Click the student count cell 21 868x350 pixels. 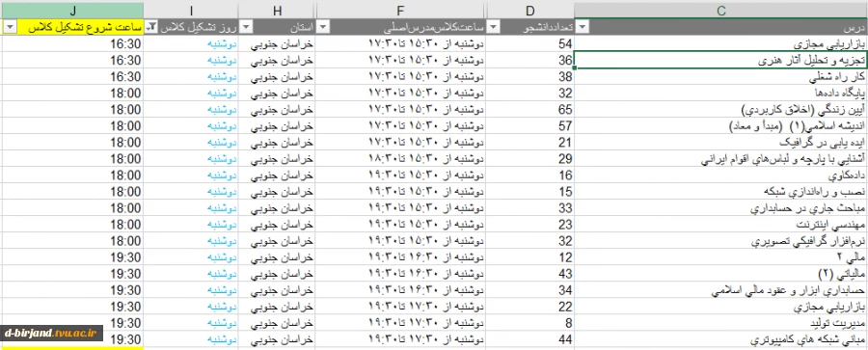pos(530,143)
